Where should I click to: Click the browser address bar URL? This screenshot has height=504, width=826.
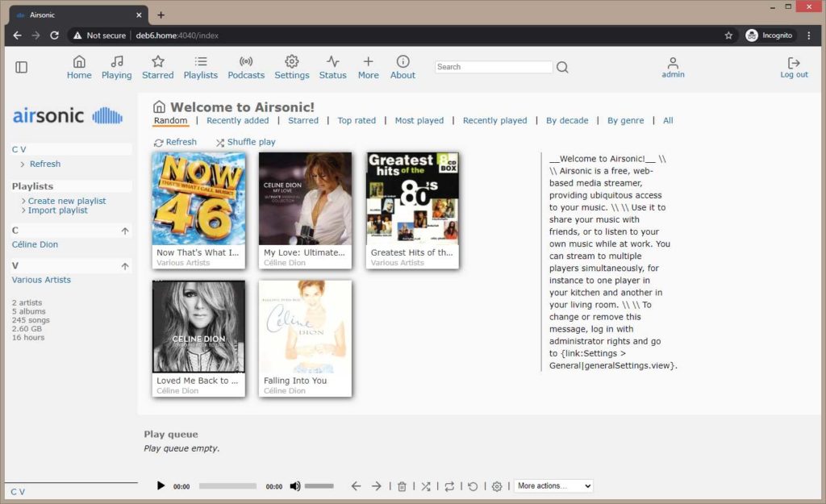(177, 35)
